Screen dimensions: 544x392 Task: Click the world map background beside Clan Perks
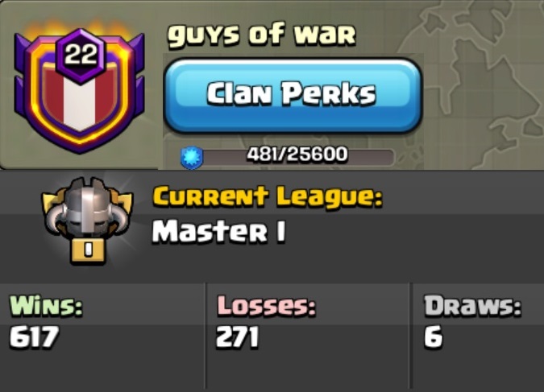(483, 85)
